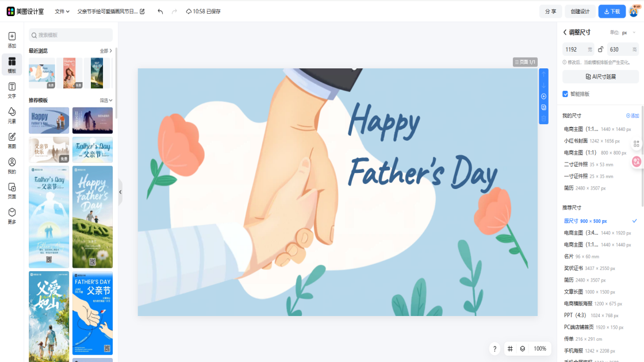Uncheck the 智能排版 checkbox

[x=565, y=94]
